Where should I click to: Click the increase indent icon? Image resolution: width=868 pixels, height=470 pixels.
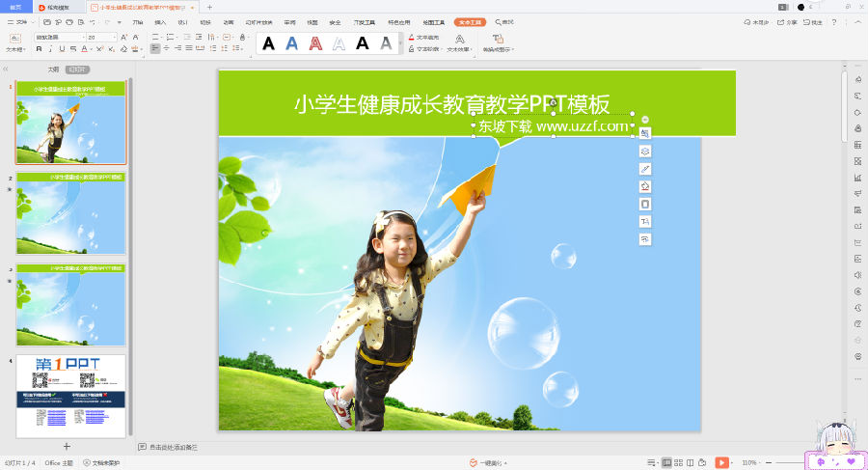(198, 37)
